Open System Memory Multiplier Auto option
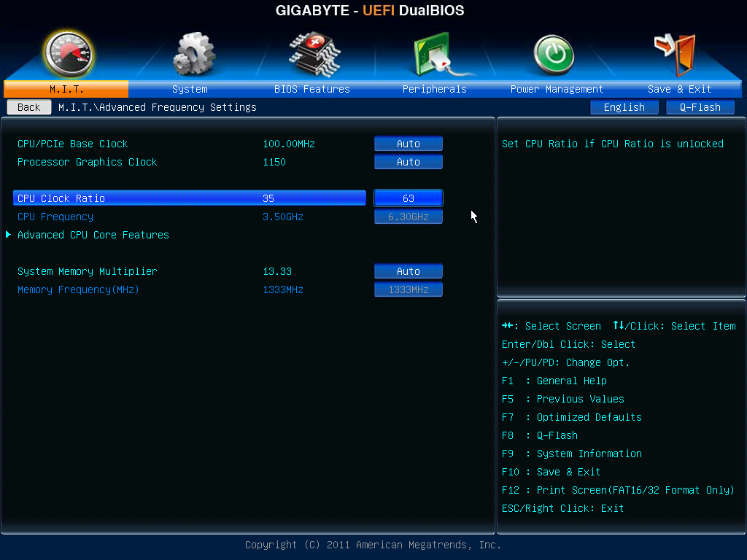 408,271
